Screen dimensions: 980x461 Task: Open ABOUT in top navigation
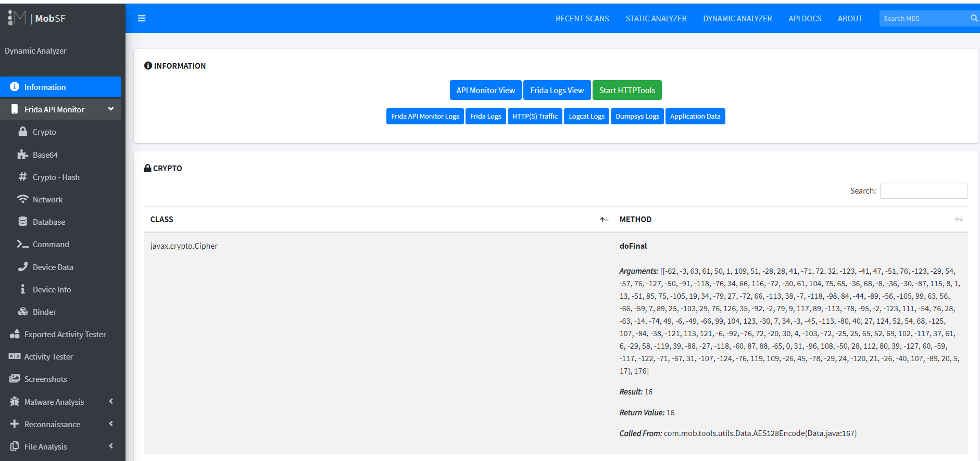click(x=850, y=19)
